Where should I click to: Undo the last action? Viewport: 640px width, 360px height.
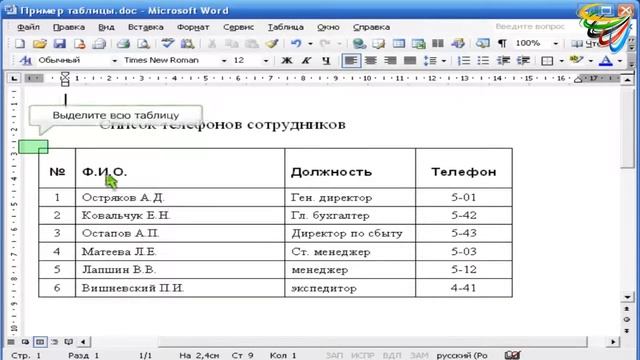point(296,43)
